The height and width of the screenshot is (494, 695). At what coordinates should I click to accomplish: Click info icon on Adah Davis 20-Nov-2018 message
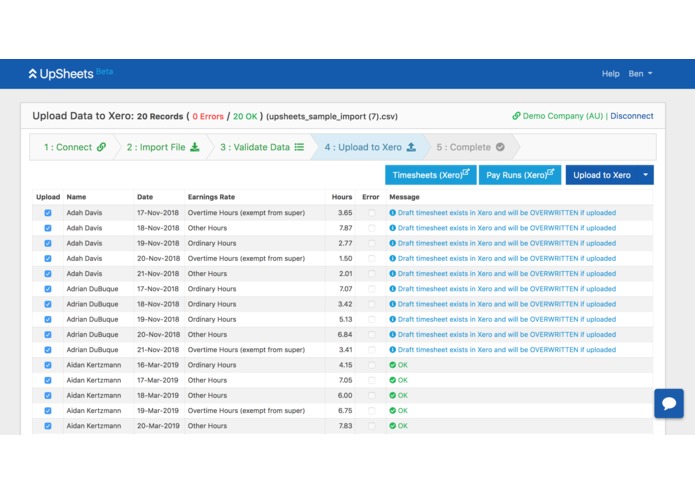click(x=392, y=258)
